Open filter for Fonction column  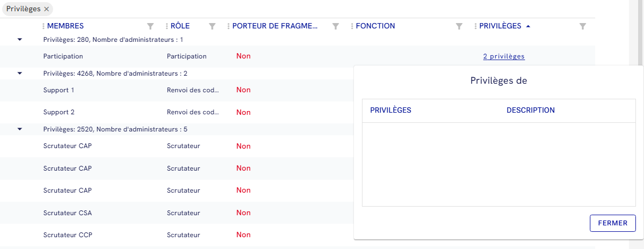(x=459, y=26)
